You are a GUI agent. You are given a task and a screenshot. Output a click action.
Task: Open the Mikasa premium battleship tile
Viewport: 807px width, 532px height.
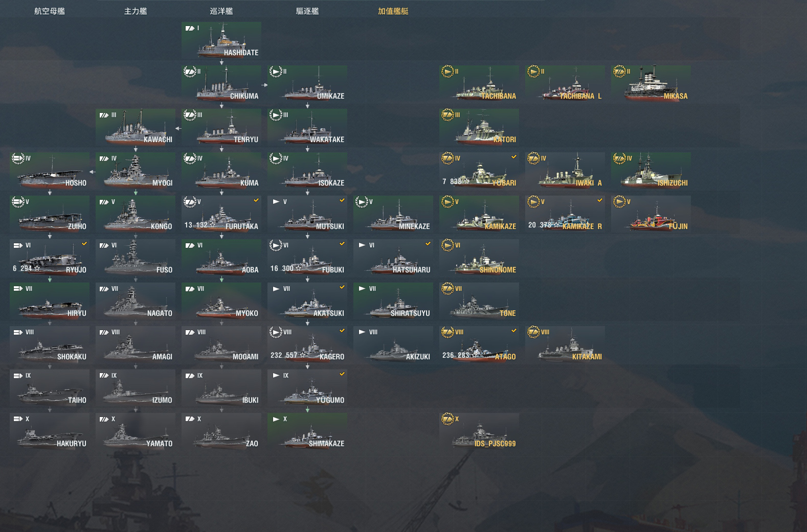coord(651,84)
